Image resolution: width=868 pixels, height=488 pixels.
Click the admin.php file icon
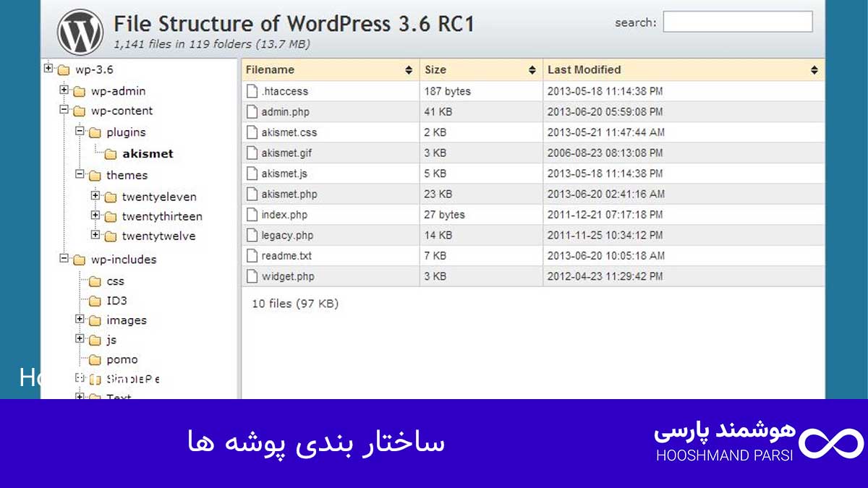click(x=252, y=111)
